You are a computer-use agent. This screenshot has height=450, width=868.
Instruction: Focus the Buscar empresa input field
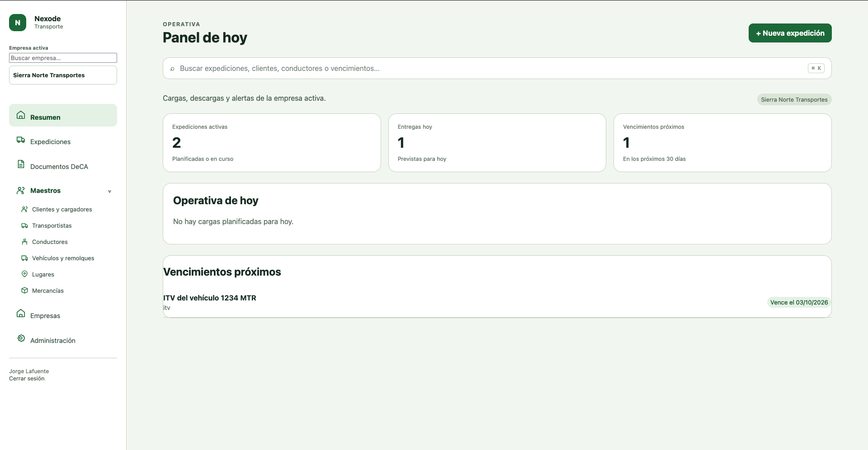pos(63,58)
